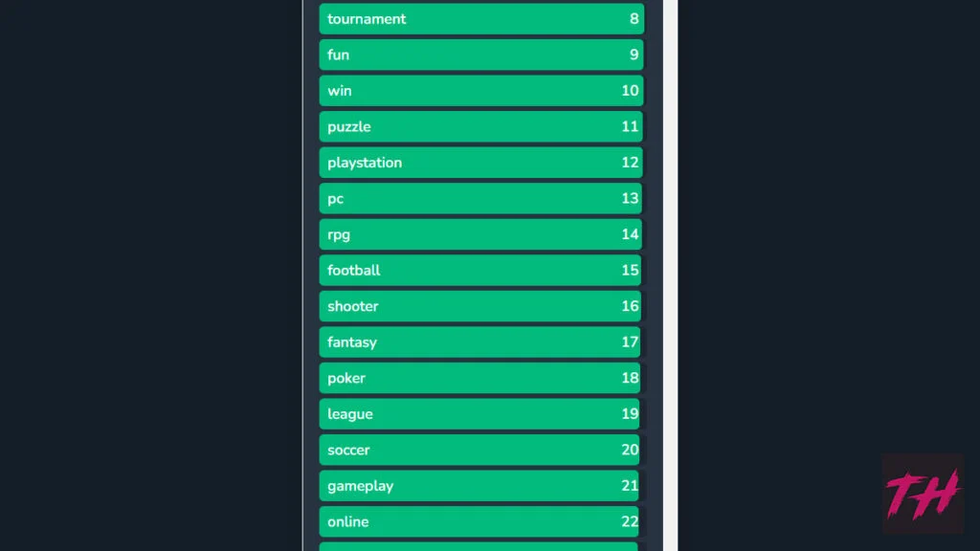Click the number 15 on the football row
980x551 pixels.
tap(630, 271)
